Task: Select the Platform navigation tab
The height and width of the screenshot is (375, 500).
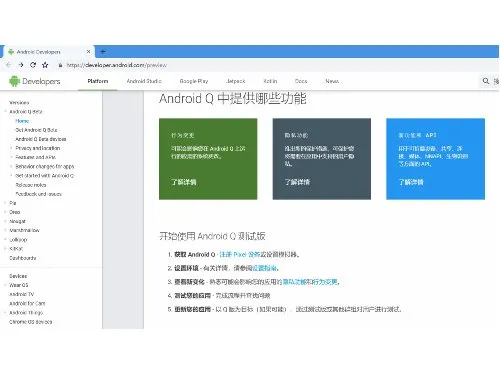Action: click(x=98, y=81)
